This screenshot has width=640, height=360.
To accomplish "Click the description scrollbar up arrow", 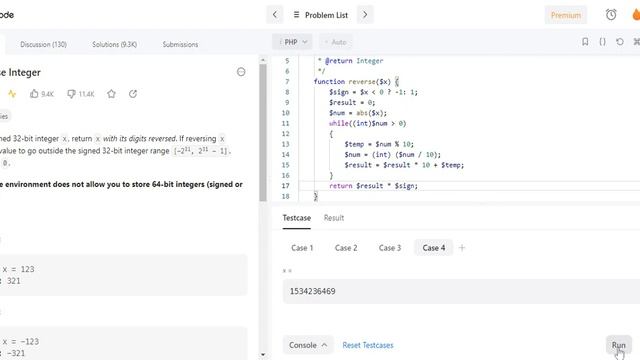I will pos(263,60).
